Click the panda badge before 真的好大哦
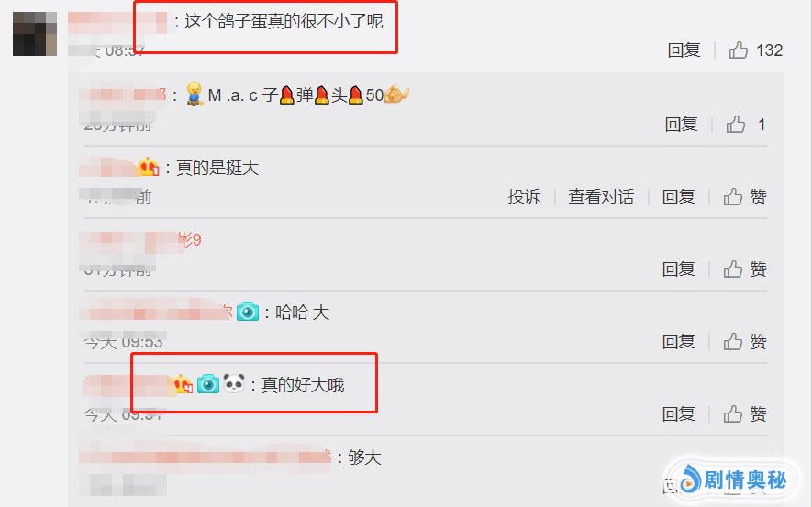 [234, 384]
